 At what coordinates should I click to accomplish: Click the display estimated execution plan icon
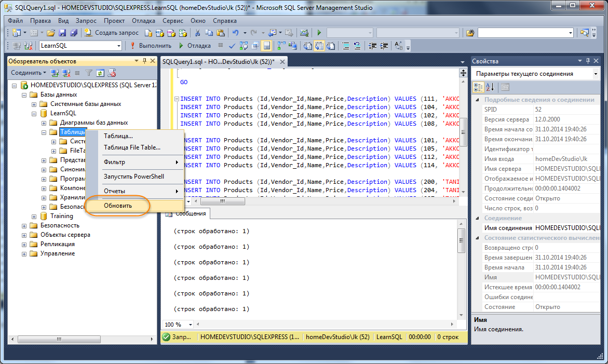[x=244, y=46]
